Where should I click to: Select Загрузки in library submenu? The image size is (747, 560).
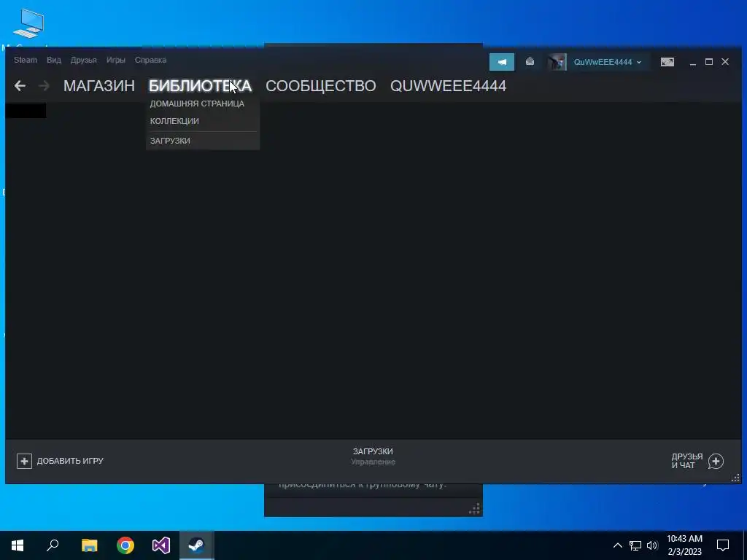pos(170,141)
